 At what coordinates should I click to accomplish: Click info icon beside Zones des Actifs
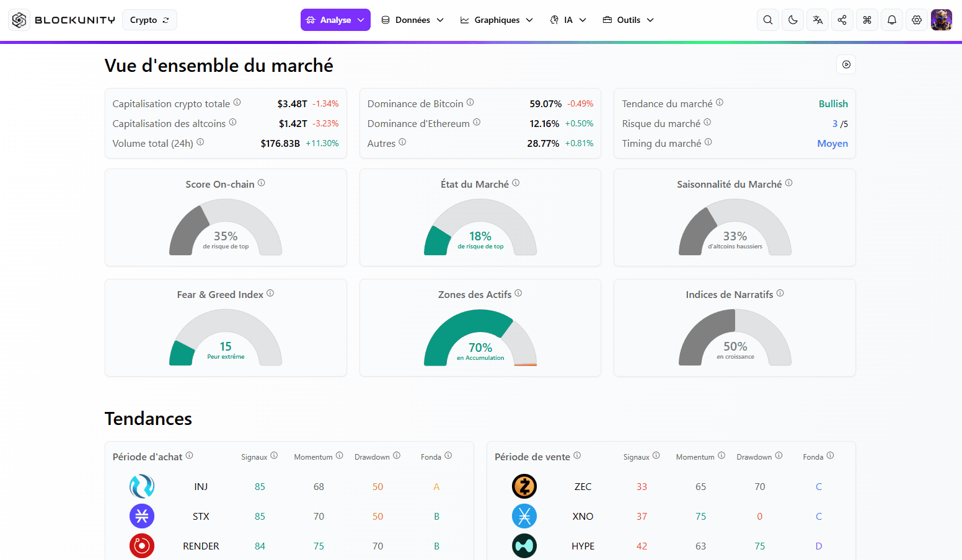[x=518, y=293]
